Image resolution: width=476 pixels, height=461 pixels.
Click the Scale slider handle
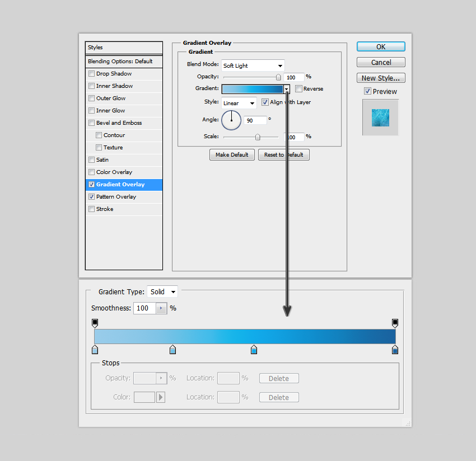(x=258, y=137)
